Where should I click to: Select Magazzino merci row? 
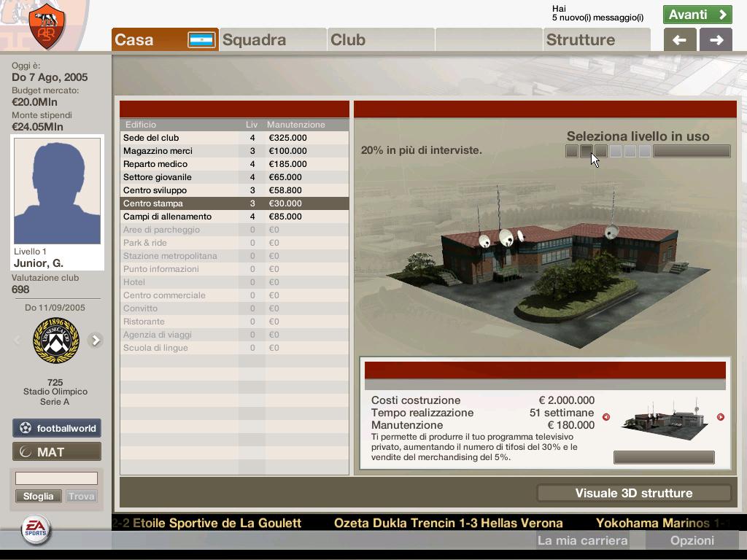click(234, 151)
